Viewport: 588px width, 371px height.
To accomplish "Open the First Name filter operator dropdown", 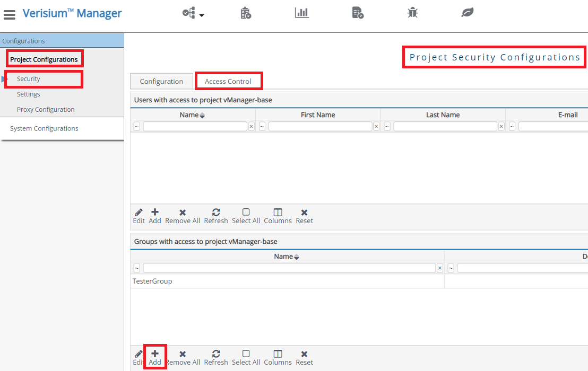I will click(x=262, y=127).
